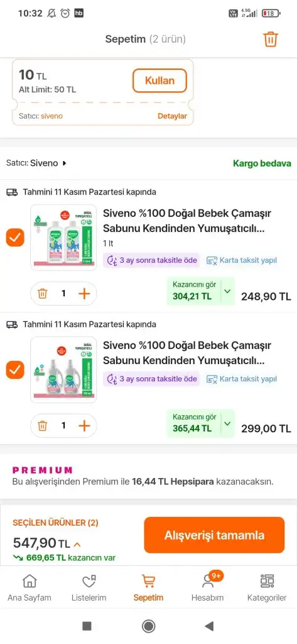Open the Listelerim tab
Image resolution: width=297 pixels, height=644 pixels.
[x=89, y=588]
